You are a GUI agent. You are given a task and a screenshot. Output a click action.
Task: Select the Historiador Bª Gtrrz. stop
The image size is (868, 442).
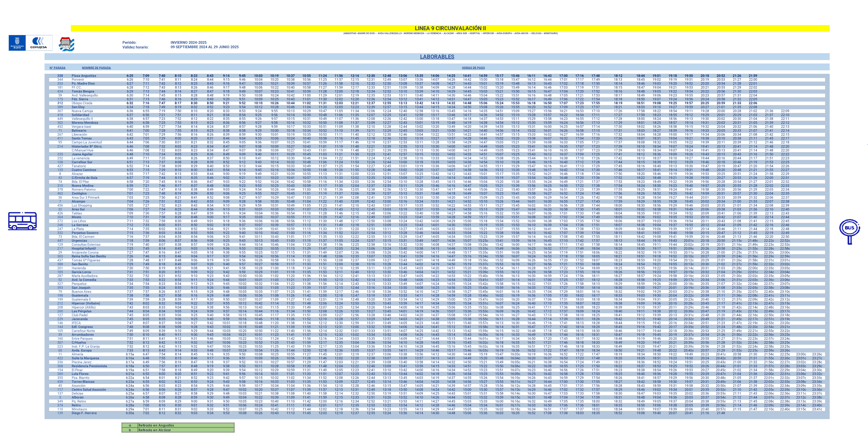(x=87, y=146)
